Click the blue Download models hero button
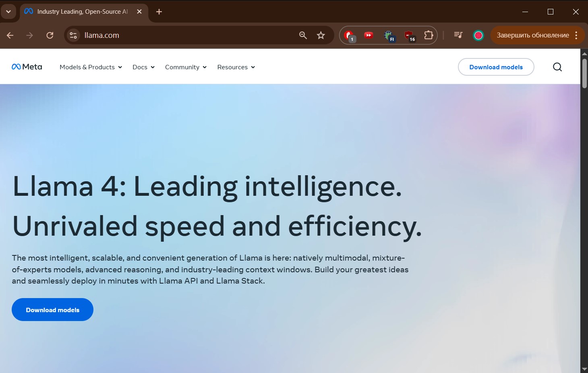Viewport: 588px width, 373px height. (52, 310)
